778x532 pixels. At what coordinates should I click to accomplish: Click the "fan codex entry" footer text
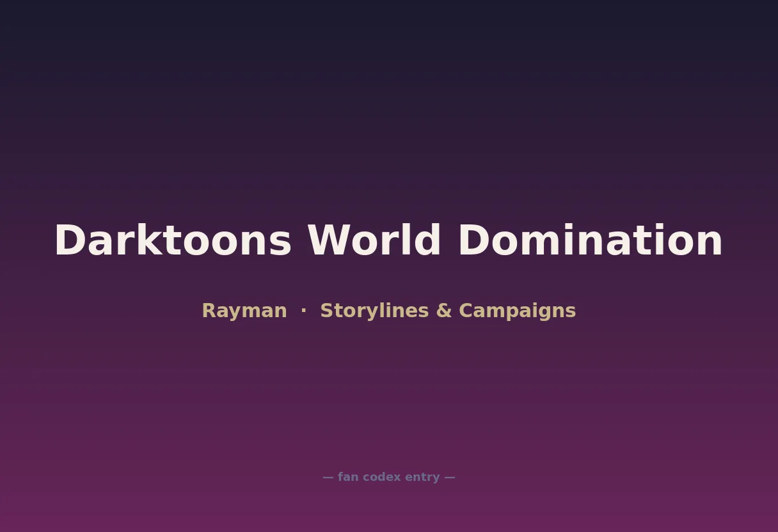click(x=389, y=477)
